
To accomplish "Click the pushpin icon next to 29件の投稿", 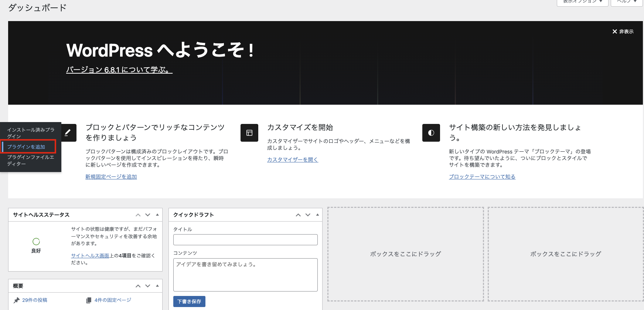I will click(x=17, y=300).
